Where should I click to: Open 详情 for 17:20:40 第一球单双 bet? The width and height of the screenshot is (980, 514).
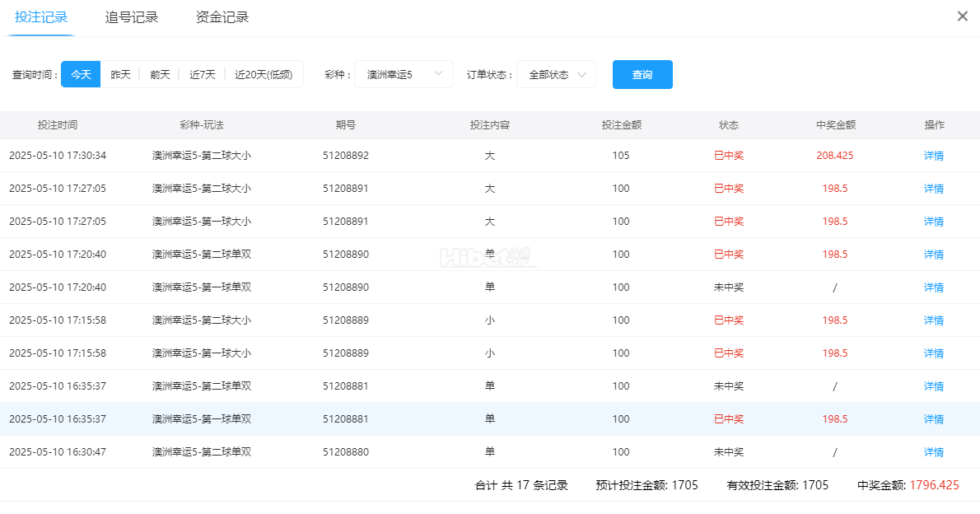933,287
